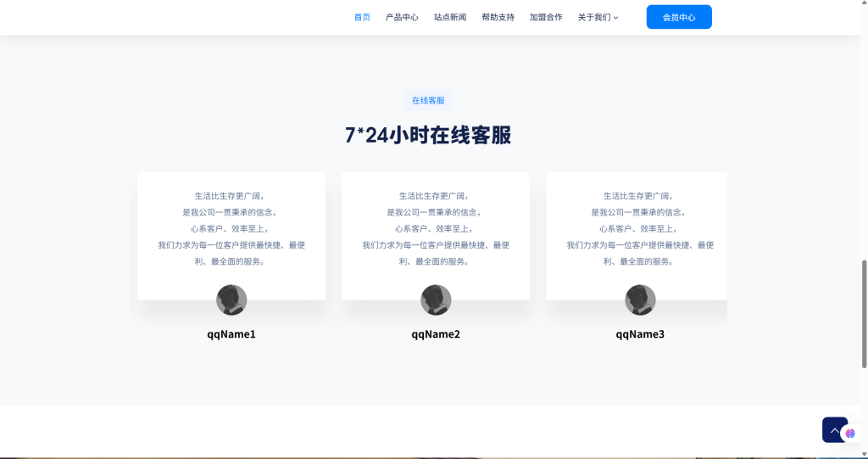Select the qqName1 name label
The image size is (868, 459).
click(x=231, y=333)
